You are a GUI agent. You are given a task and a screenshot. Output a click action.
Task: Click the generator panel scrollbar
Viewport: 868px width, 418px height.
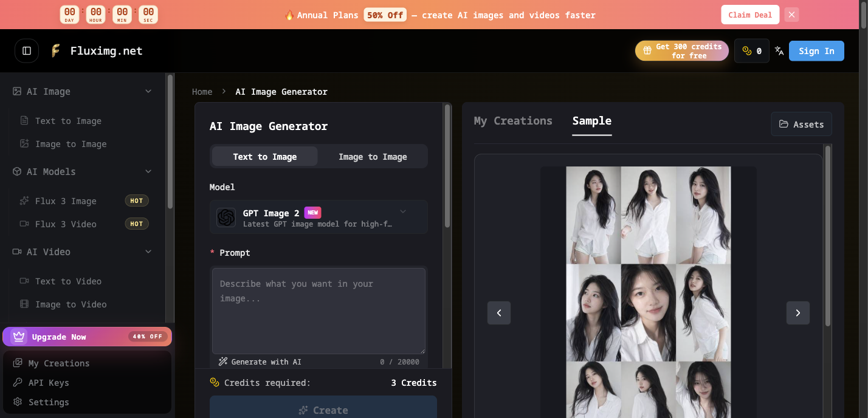click(447, 166)
